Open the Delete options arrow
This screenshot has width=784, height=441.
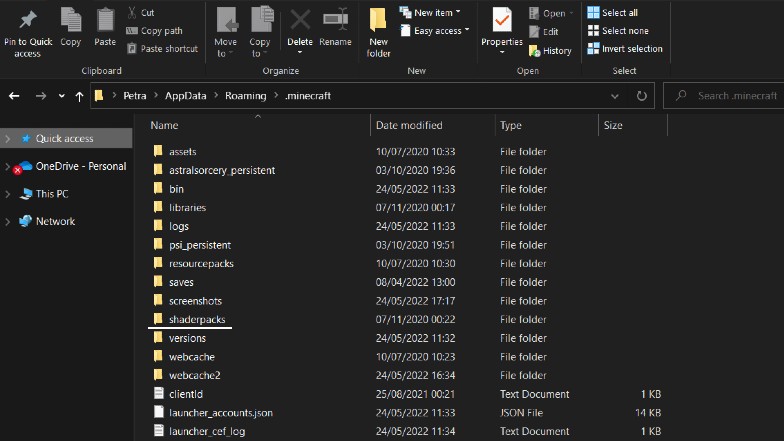[300, 52]
